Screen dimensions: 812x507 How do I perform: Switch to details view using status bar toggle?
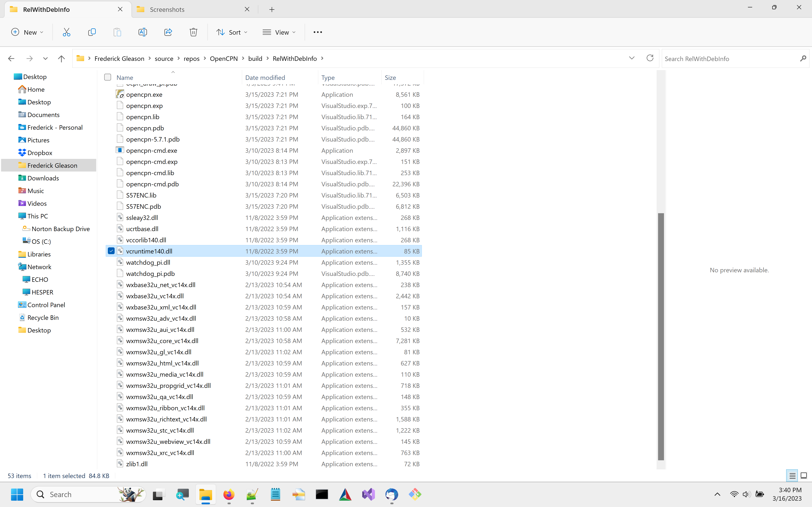point(792,476)
